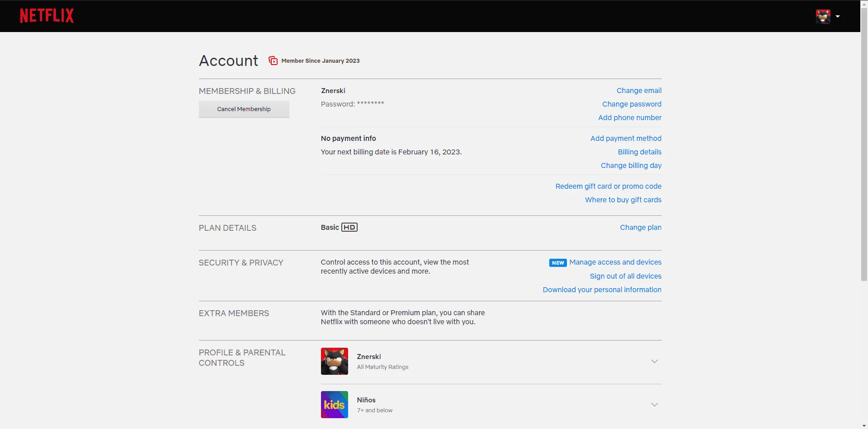868x429 pixels.
Task: Click the 'PLAN DETAILS' section heading
Action: pyautogui.click(x=227, y=228)
